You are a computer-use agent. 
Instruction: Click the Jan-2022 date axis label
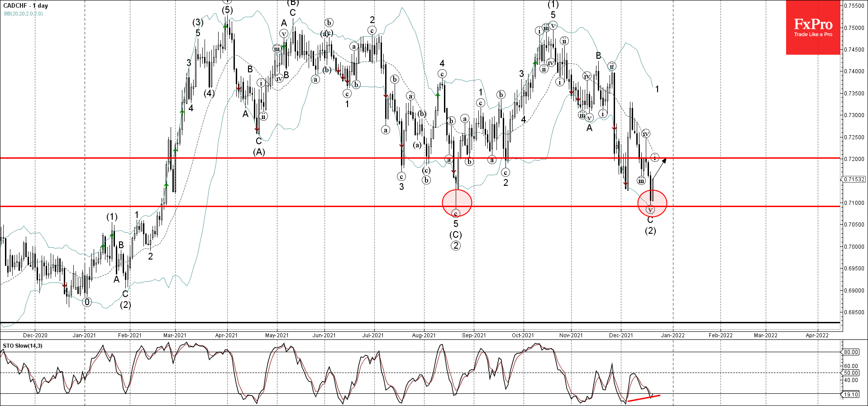[673, 335]
